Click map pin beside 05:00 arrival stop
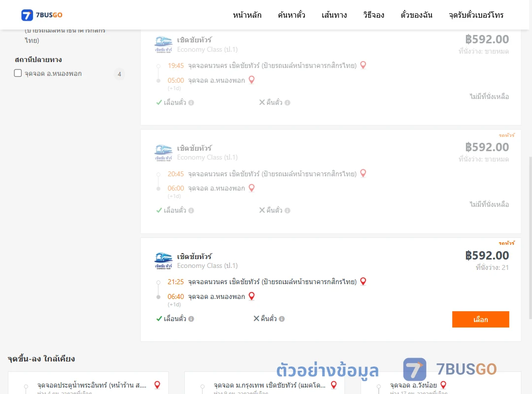The width and height of the screenshot is (532, 394). (251, 80)
